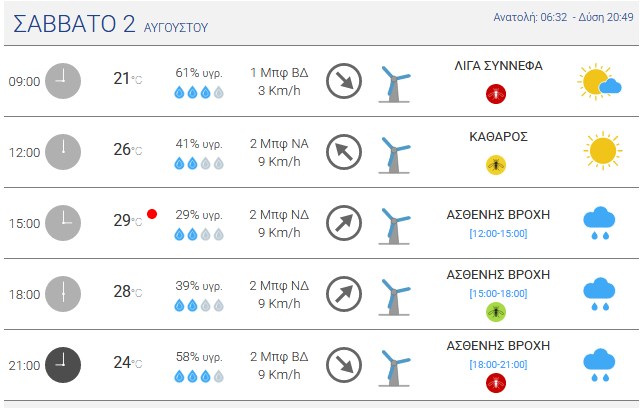Click the green mosquito icon at 18:00

(x=496, y=312)
